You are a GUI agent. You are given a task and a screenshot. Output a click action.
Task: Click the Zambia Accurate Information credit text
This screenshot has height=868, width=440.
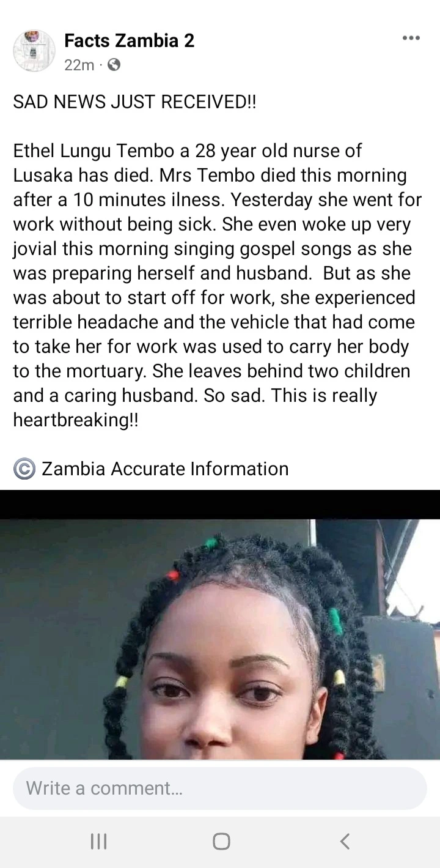pyautogui.click(x=165, y=469)
